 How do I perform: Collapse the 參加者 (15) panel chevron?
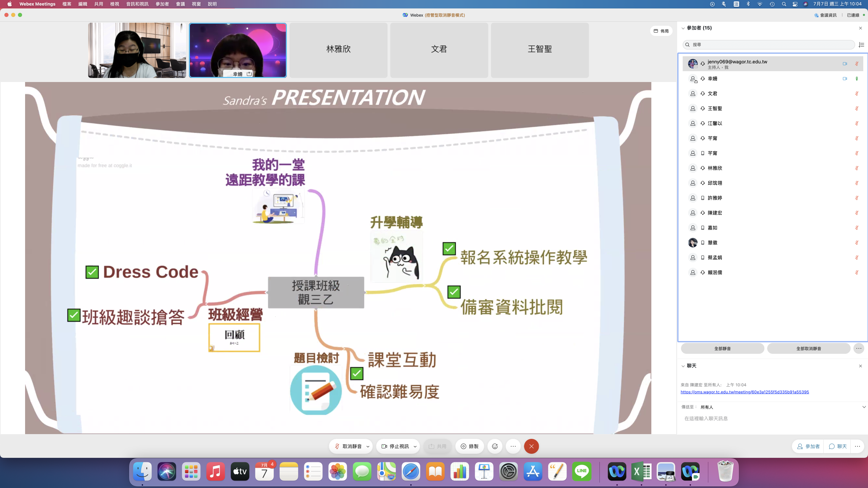coord(683,28)
